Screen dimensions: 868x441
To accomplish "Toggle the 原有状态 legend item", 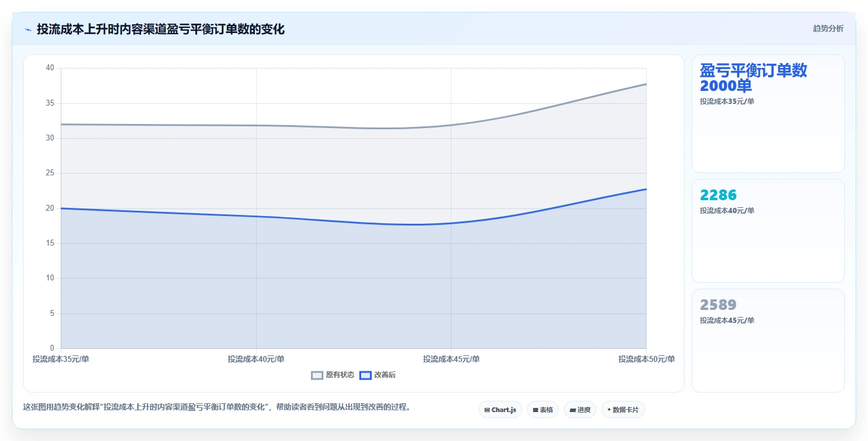I will coord(333,375).
